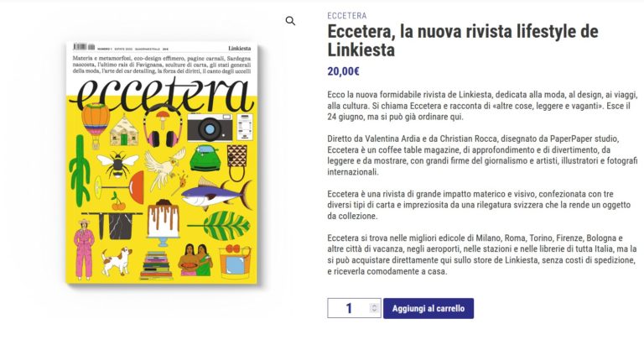Click the product title Eccetera, la nuova rivista
The image size is (644, 340).
pos(463,40)
